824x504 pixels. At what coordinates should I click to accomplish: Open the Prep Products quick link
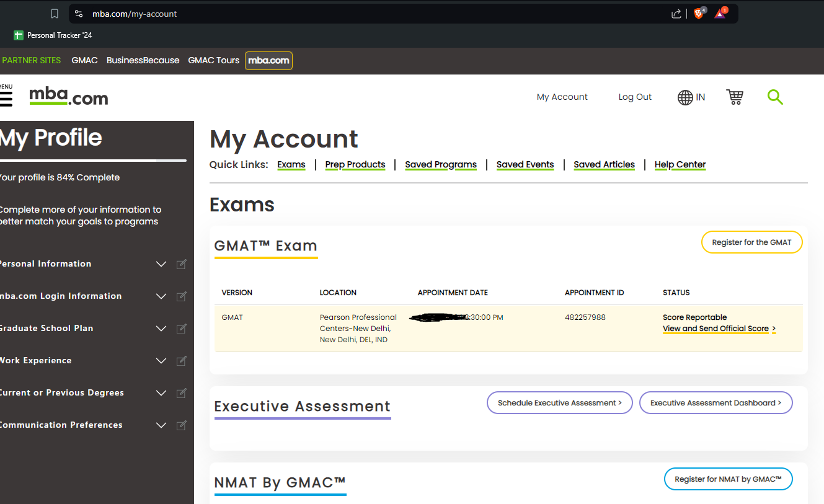pos(355,164)
